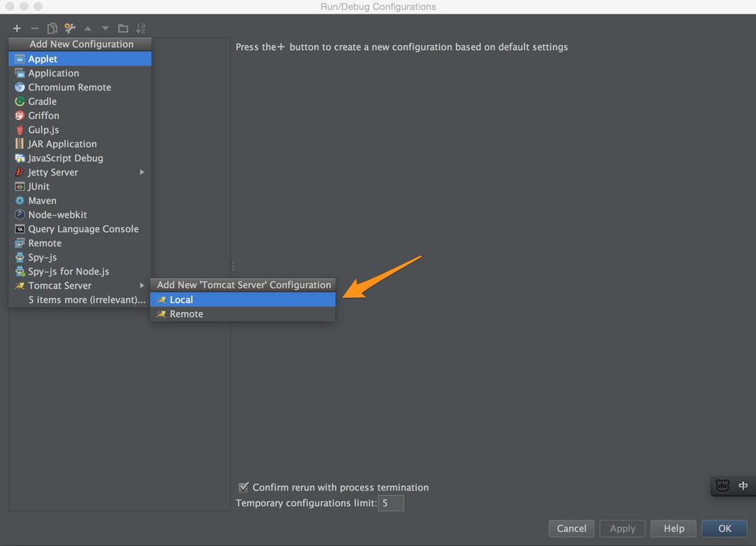Click the red Griffon icon
The height and width of the screenshot is (546, 756).
pos(20,115)
